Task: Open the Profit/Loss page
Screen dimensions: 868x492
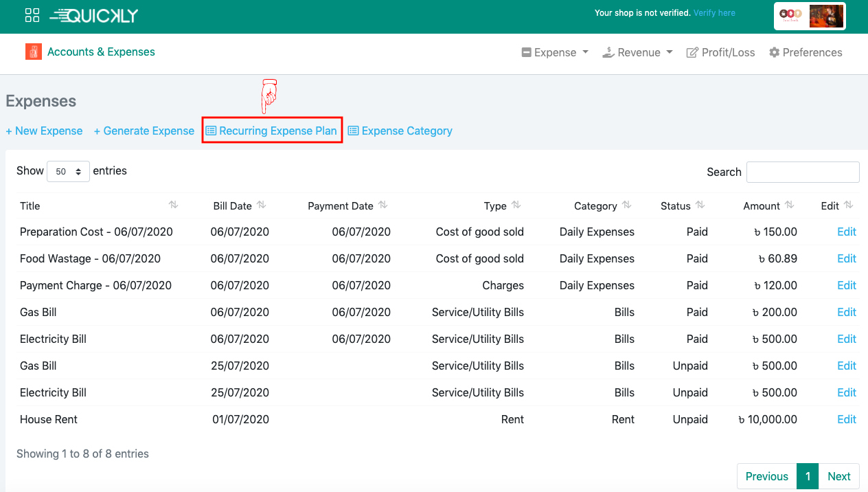Action: tap(720, 53)
